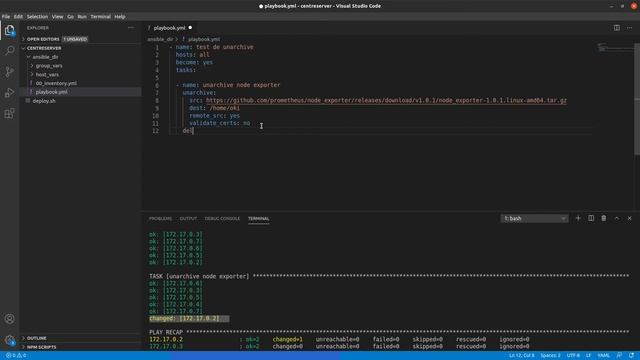Open the Manage gear icon

[9, 340]
